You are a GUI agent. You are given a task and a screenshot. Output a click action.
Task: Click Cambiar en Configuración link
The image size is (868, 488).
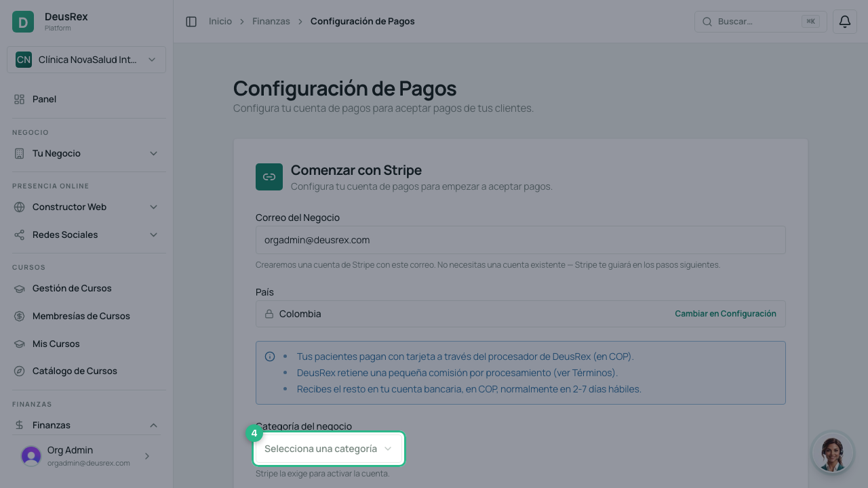click(x=726, y=314)
